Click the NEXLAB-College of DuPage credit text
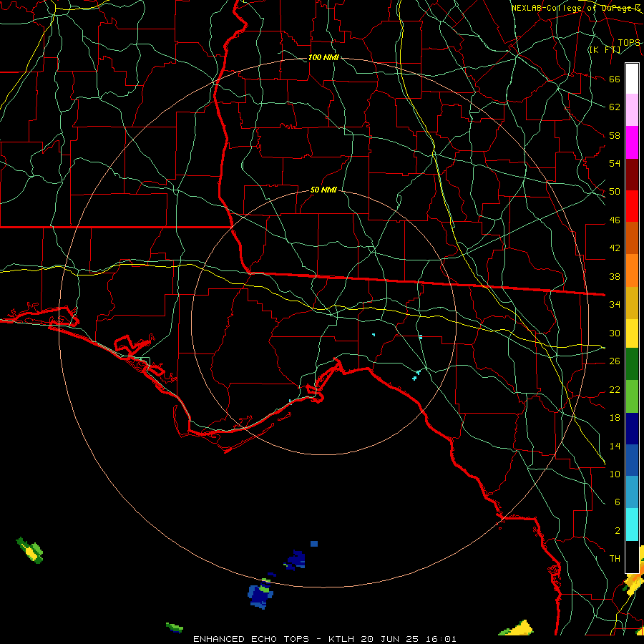 point(576,8)
